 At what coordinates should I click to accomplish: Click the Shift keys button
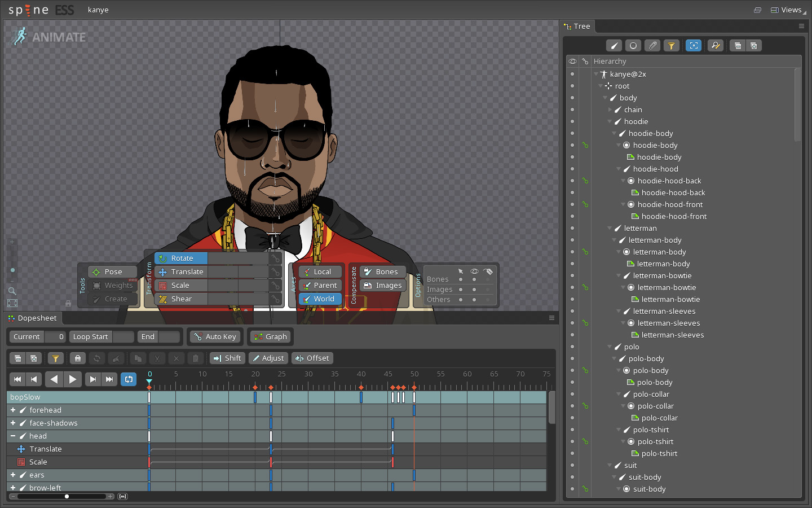(x=227, y=358)
